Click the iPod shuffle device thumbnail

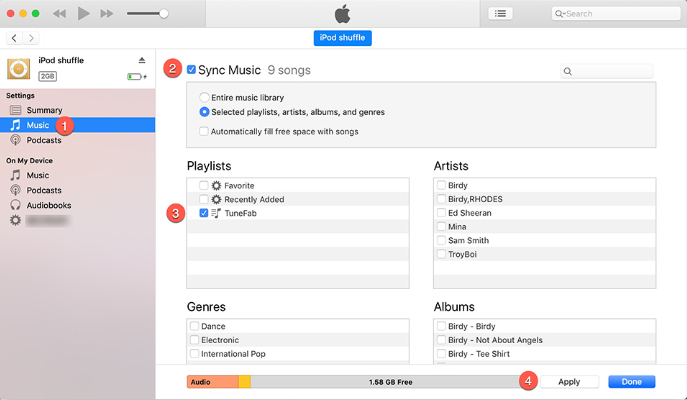[18, 69]
